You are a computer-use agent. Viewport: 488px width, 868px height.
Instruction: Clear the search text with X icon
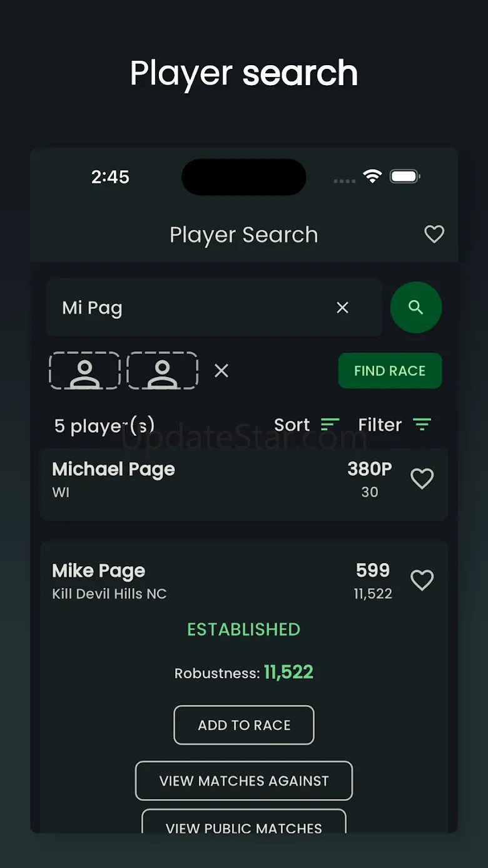pyautogui.click(x=342, y=307)
